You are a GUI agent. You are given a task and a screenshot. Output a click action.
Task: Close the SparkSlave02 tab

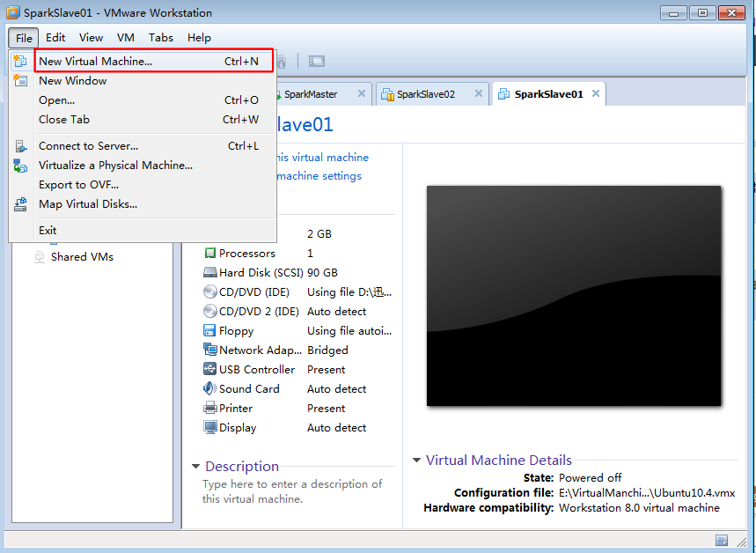(478, 93)
